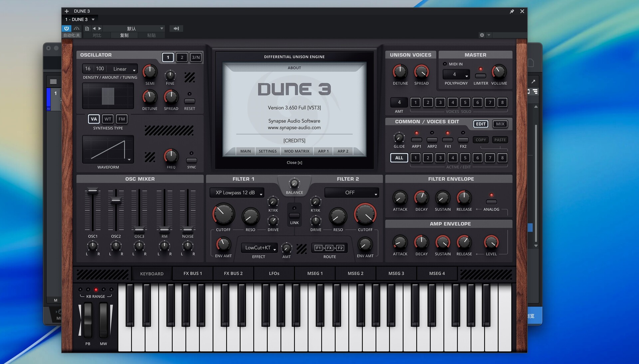639x364 pixels.
Task: Click the [CREDITS] link
Action: coord(294,141)
